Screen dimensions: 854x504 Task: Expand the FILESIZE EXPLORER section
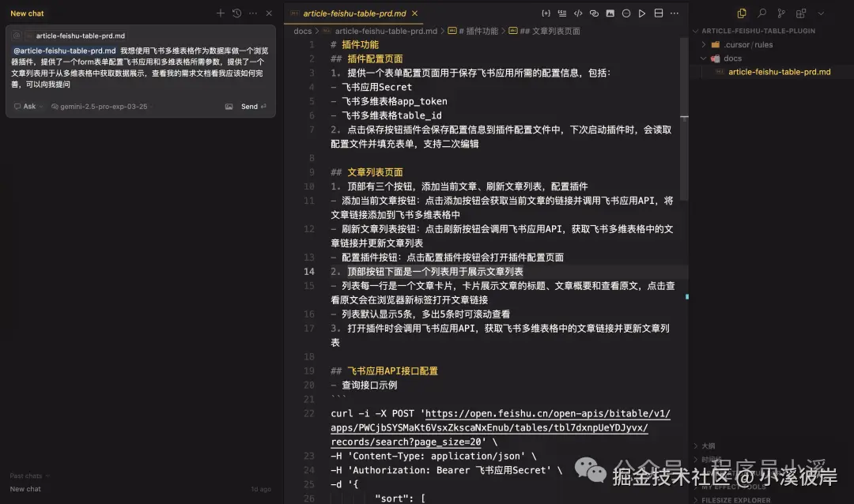735,500
